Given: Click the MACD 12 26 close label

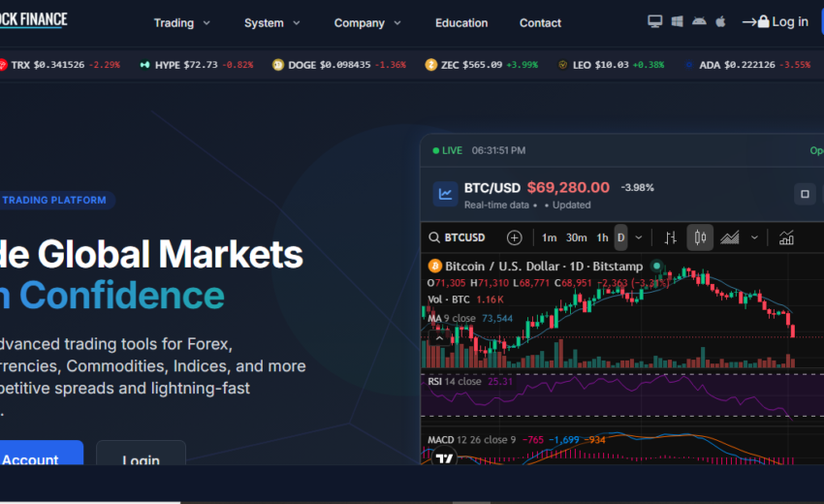Looking at the screenshot, I should [x=471, y=440].
